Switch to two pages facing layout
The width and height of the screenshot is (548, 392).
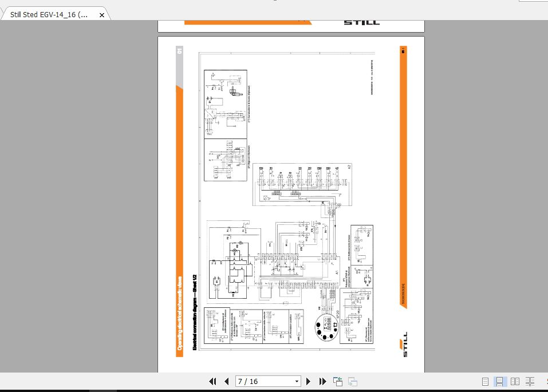(x=515, y=382)
